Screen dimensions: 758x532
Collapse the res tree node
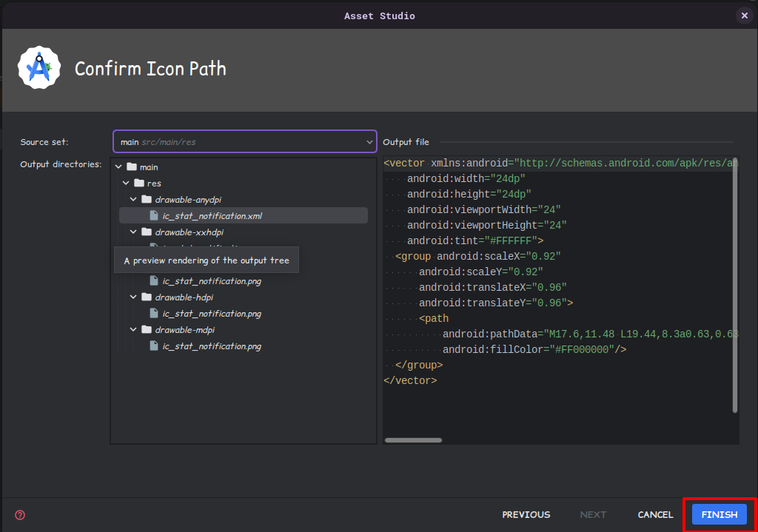click(126, 183)
